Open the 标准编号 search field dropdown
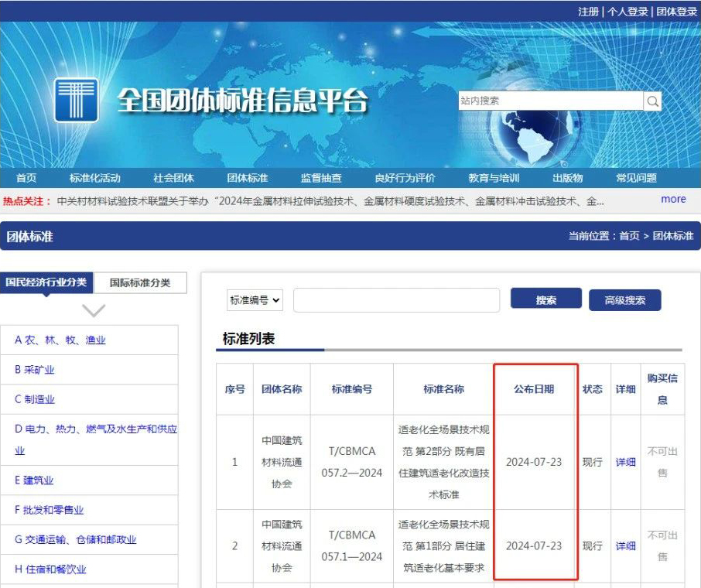 255,300
